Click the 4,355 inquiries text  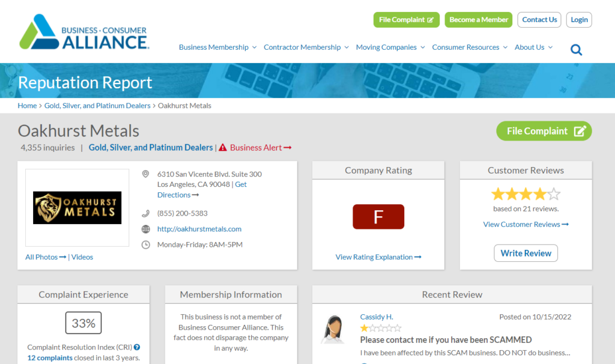pos(47,148)
